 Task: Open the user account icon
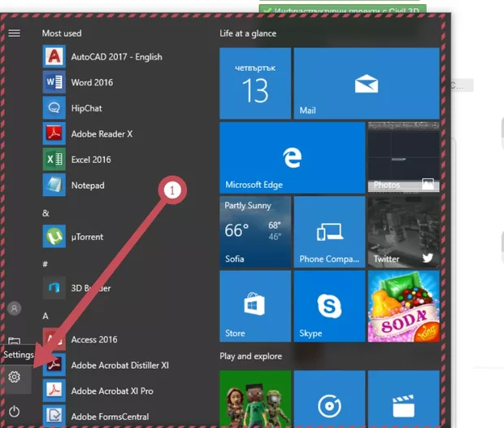[14, 308]
